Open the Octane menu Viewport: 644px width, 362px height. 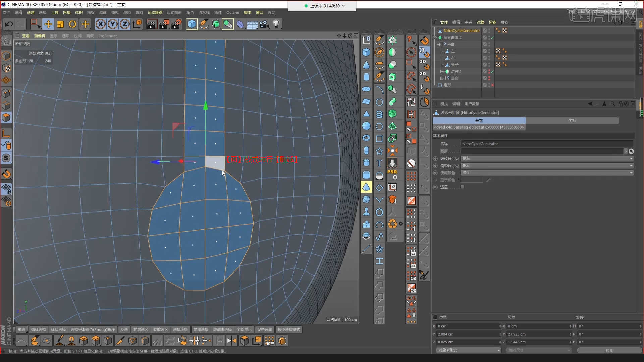pos(233,12)
